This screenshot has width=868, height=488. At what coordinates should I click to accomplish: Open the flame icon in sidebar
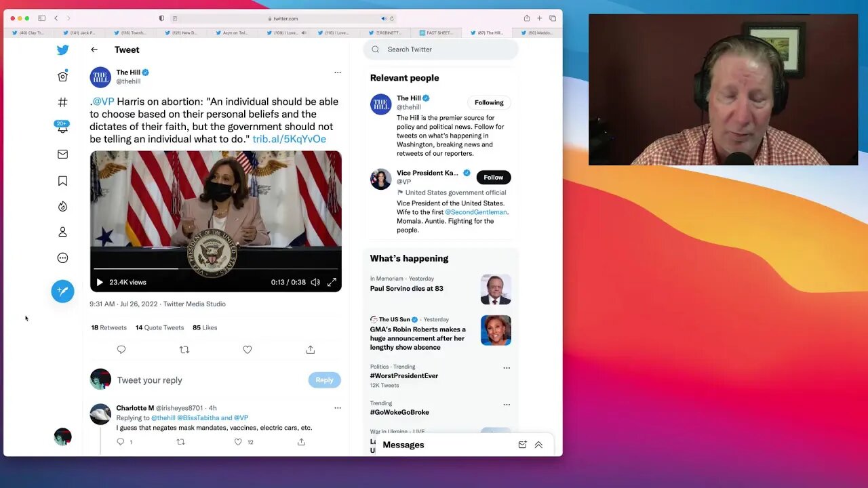coord(62,206)
